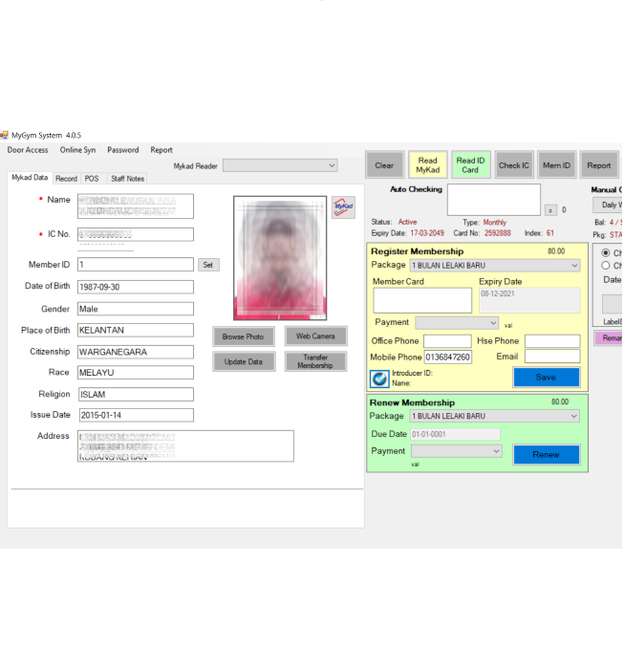This screenshot has width=624, height=672.
Task: Switch to the Mykad Data tab
Action: coord(30,178)
